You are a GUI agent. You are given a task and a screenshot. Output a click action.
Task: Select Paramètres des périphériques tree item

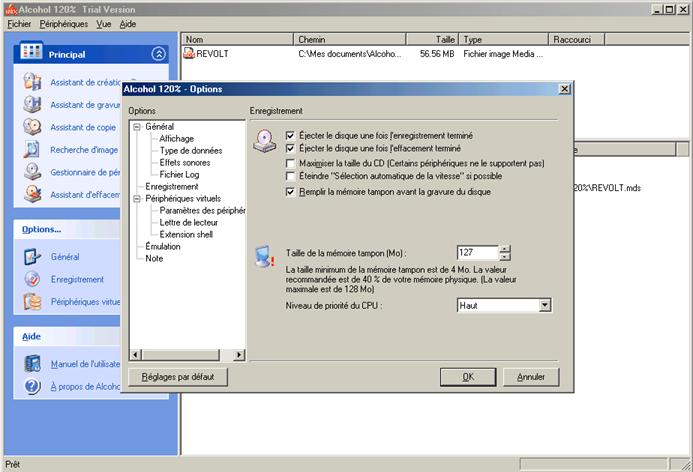pyautogui.click(x=202, y=211)
